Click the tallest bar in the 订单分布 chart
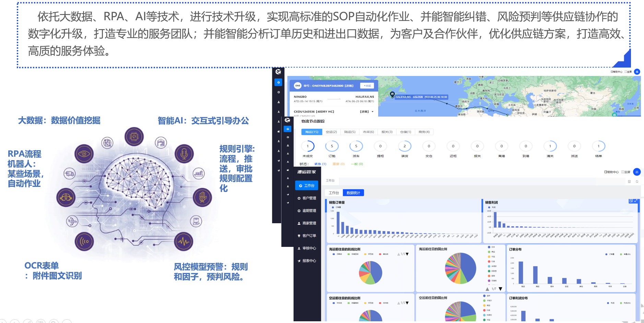The width and height of the screenshot is (644, 323). [521, 272]
